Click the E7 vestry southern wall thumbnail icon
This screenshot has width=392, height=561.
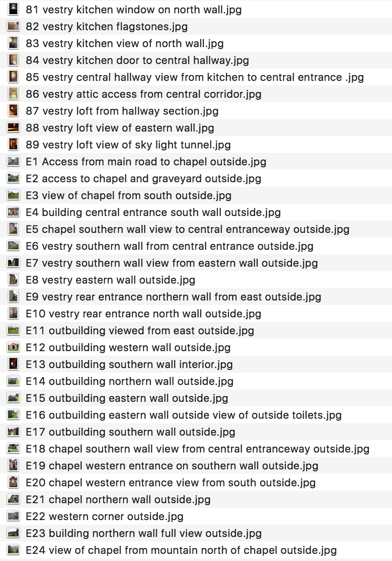pyautogui.click(x=13, y=263)
